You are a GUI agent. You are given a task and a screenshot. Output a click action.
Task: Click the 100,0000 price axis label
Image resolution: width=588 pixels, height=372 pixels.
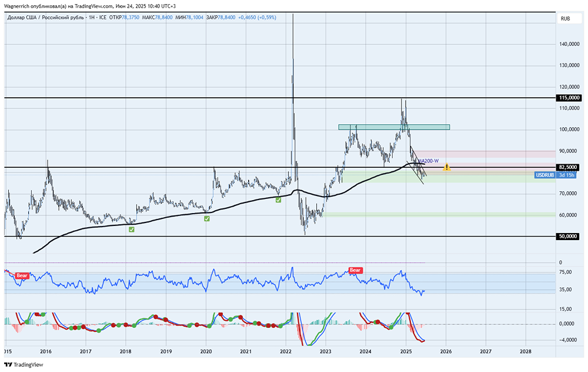569,129
